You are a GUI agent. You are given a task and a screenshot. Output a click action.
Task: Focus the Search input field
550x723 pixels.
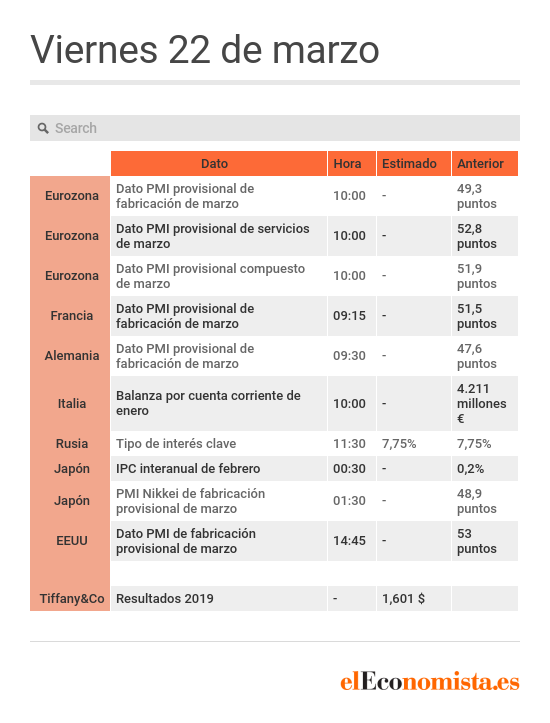(275, 128)
